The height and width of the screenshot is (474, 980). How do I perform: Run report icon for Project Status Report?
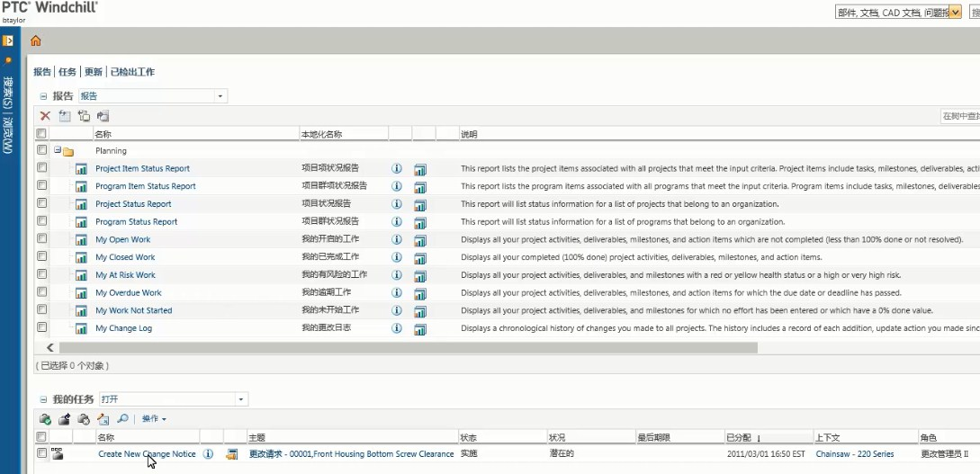420,205
